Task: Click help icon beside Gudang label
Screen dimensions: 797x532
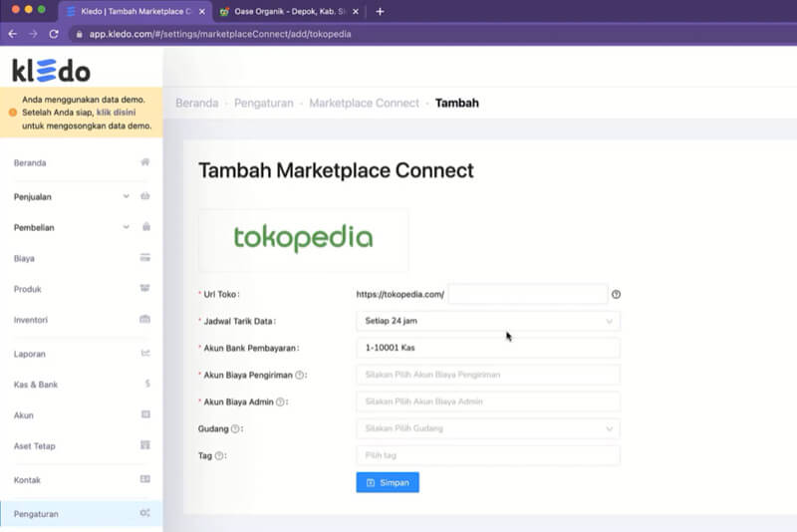Action: coord(235,428)
